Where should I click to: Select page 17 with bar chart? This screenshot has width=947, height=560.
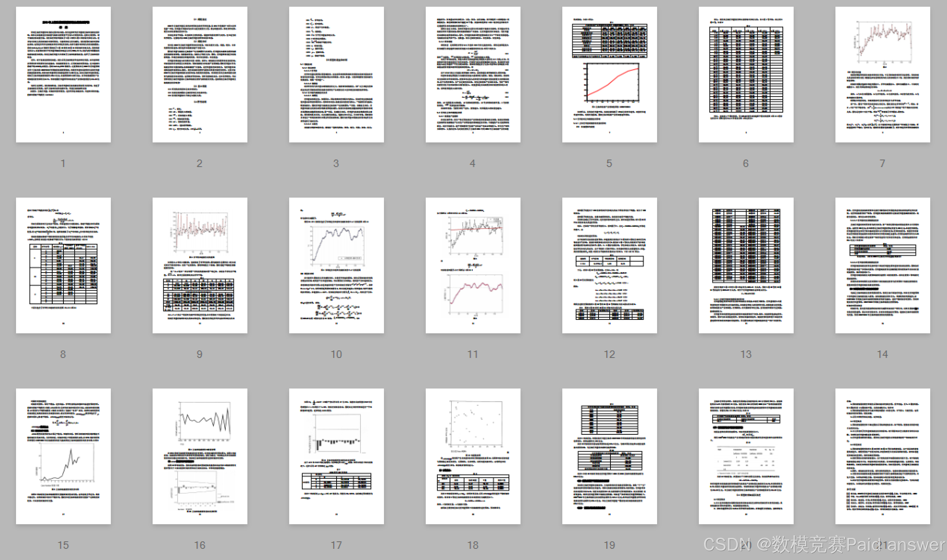337,456
